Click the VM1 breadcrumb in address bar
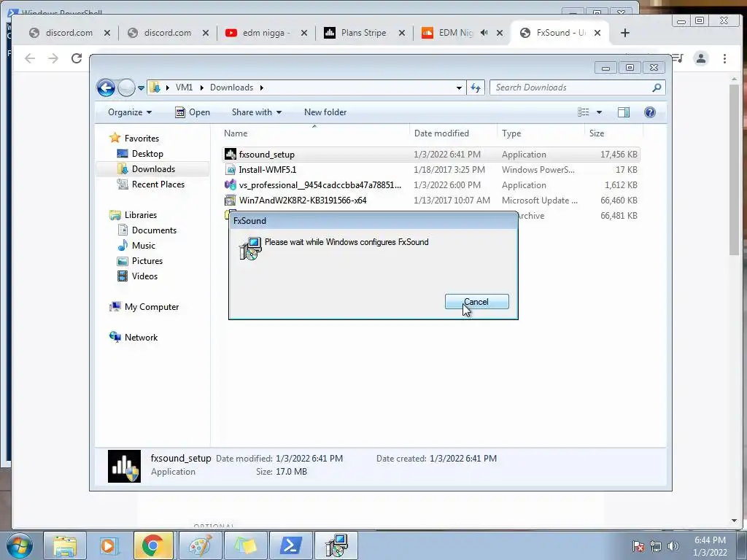The width and height of the screenshot is (747, 560). [184, 87]
